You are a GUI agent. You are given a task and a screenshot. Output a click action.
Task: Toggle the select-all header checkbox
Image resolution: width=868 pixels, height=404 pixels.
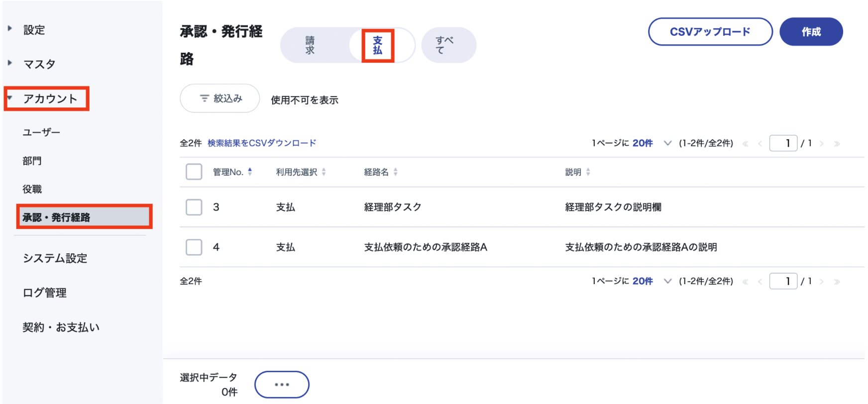click(x=194, y=172)
